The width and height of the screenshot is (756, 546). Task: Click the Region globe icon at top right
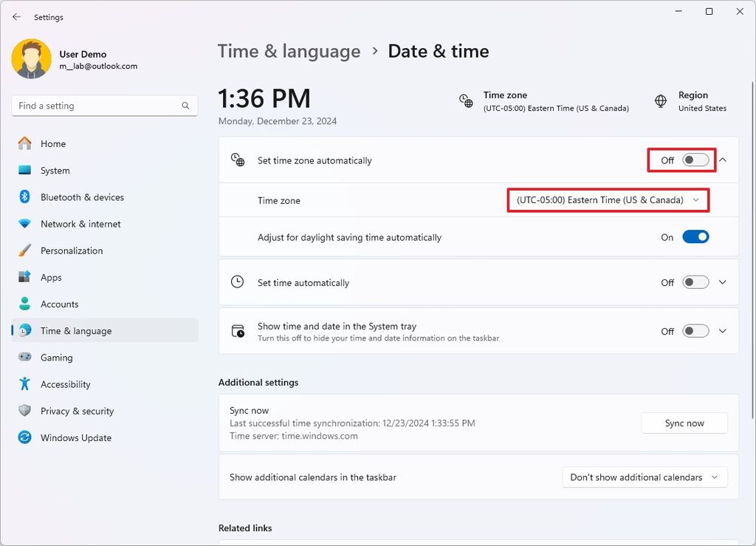tap(660, 102)
